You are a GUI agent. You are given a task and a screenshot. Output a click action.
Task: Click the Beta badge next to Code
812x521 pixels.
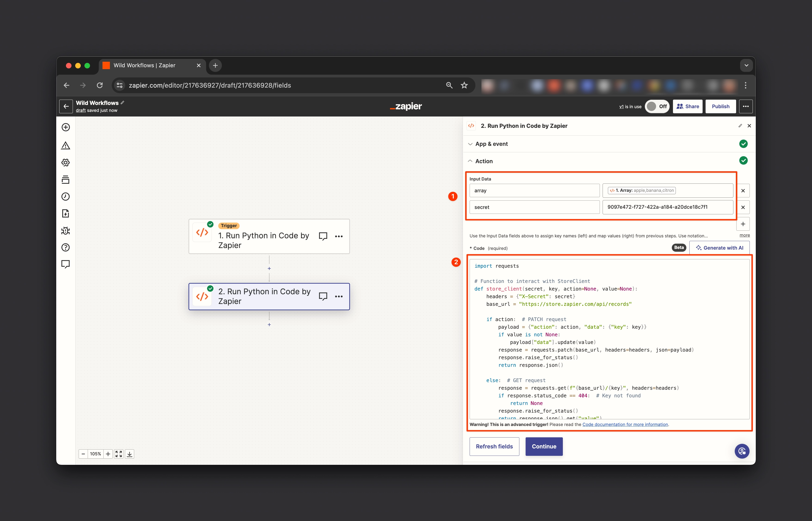coord(679,248)
